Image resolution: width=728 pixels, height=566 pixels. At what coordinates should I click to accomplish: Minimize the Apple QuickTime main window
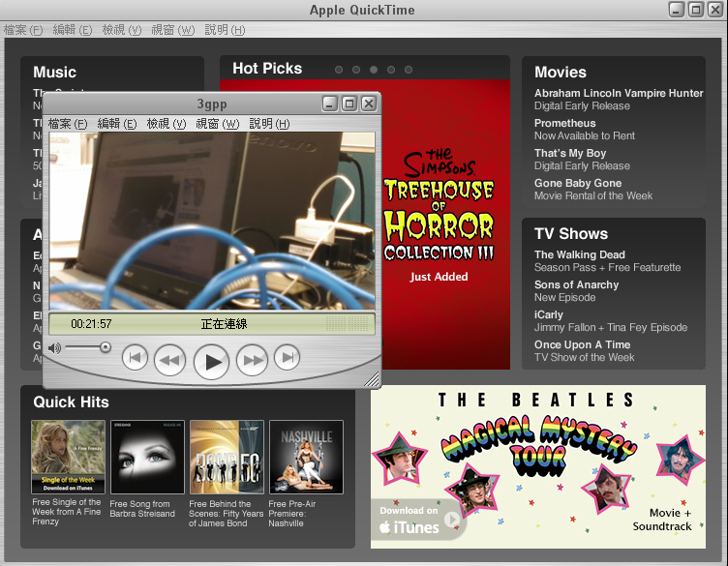[x=676, y=10]
